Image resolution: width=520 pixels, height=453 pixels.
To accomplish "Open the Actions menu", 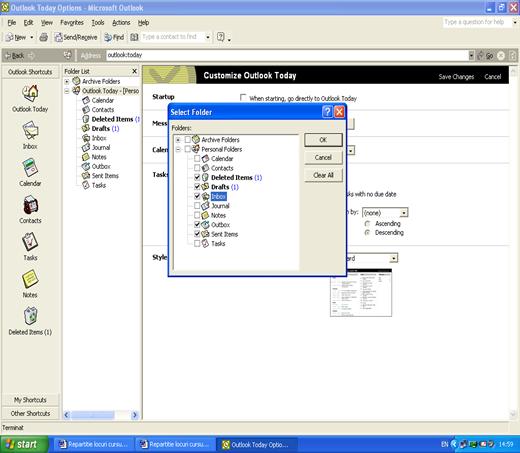I will 121,23.
